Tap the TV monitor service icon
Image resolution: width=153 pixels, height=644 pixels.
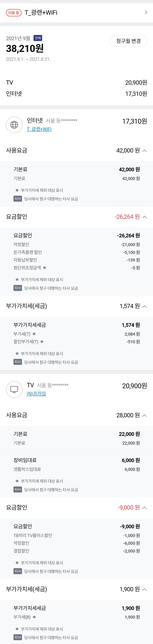(x=14, y=389)
